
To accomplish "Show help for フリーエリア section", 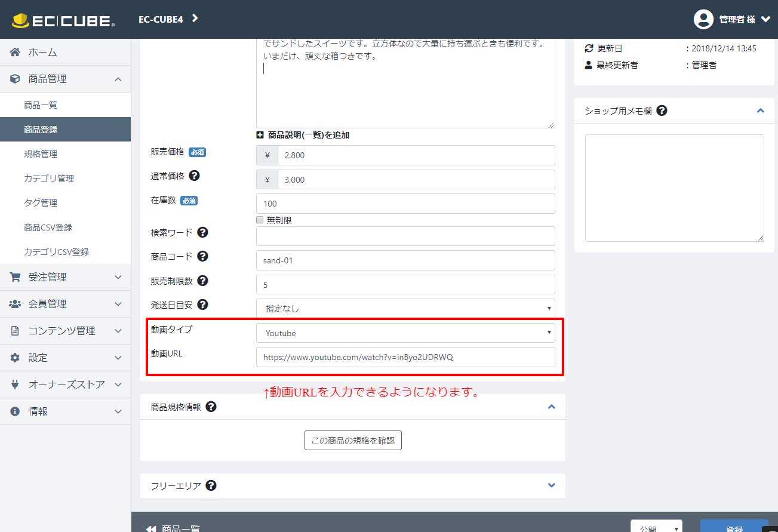I will [211, 485].
